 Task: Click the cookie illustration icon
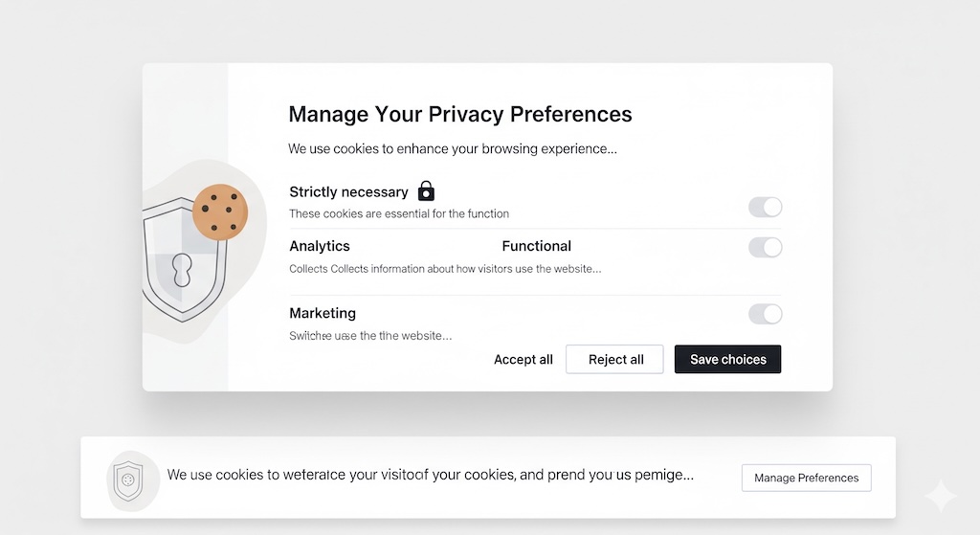[220, 212]
